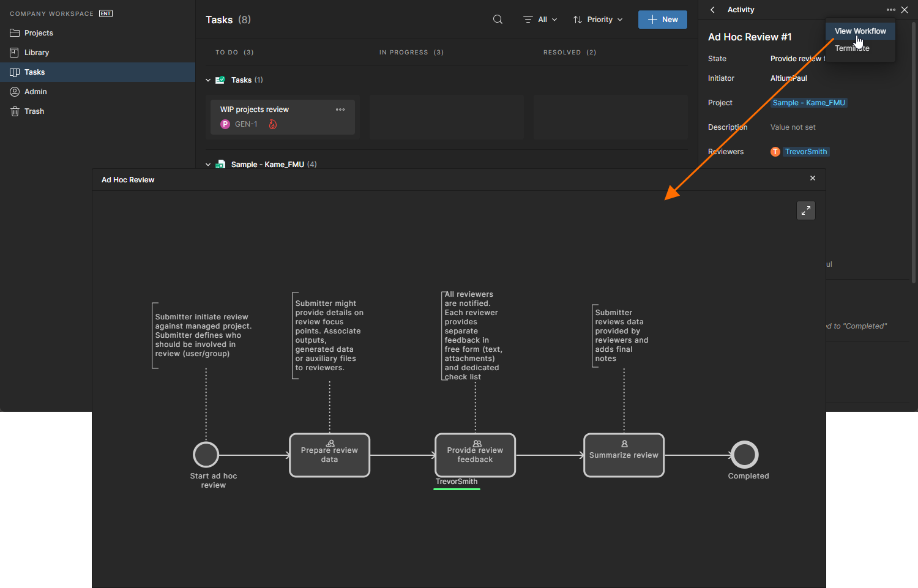This screenshot has width=918, height=588.
Task: Click the AltiumPaul initiator value
Action: [789, 78]
